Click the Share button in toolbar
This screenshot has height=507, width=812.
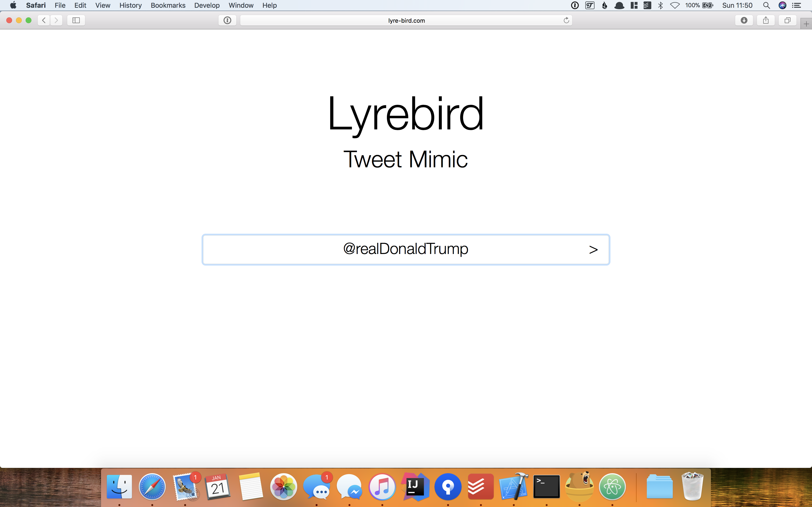tap(766, 21)
